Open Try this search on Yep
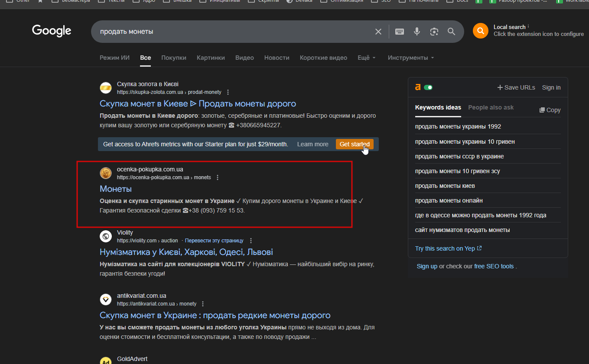 [448, 248]
